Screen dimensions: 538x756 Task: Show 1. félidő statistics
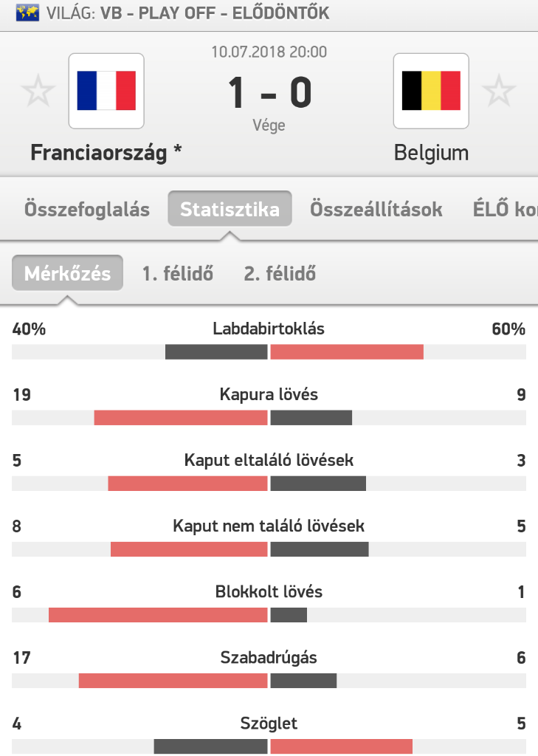pyautogui.click(x=177, y=273)
